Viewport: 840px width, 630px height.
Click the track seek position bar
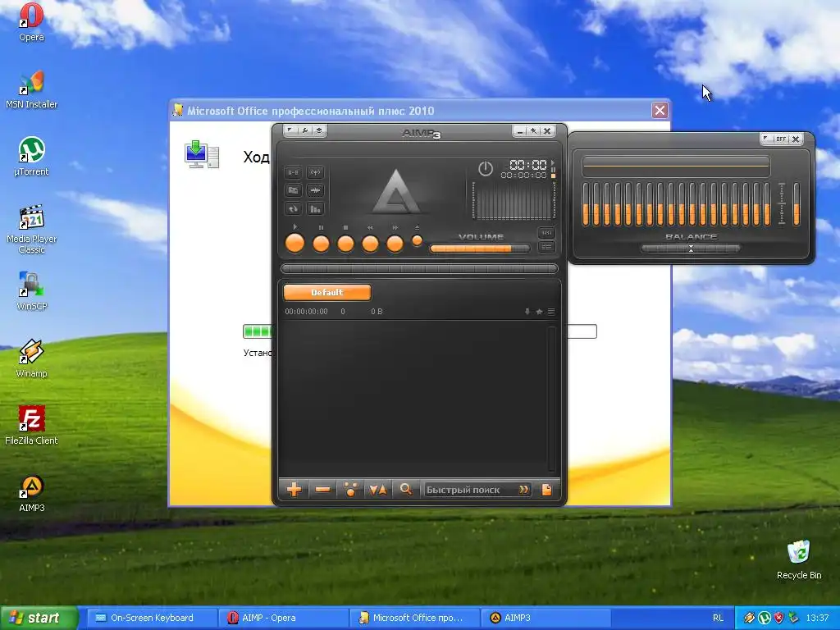coord(419,268)
